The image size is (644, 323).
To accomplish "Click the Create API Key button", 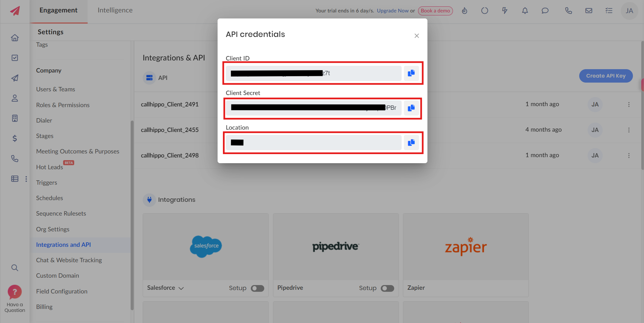I will [606, 76].
